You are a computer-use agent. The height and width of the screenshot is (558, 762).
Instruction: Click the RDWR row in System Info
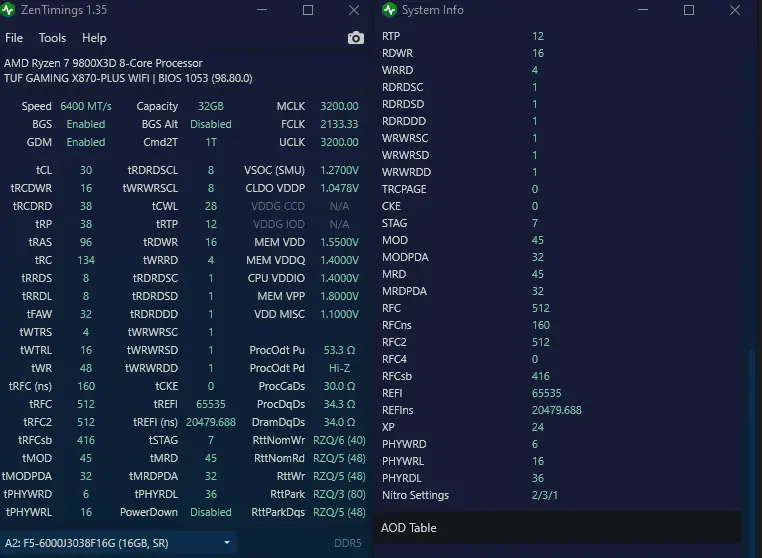559,53
